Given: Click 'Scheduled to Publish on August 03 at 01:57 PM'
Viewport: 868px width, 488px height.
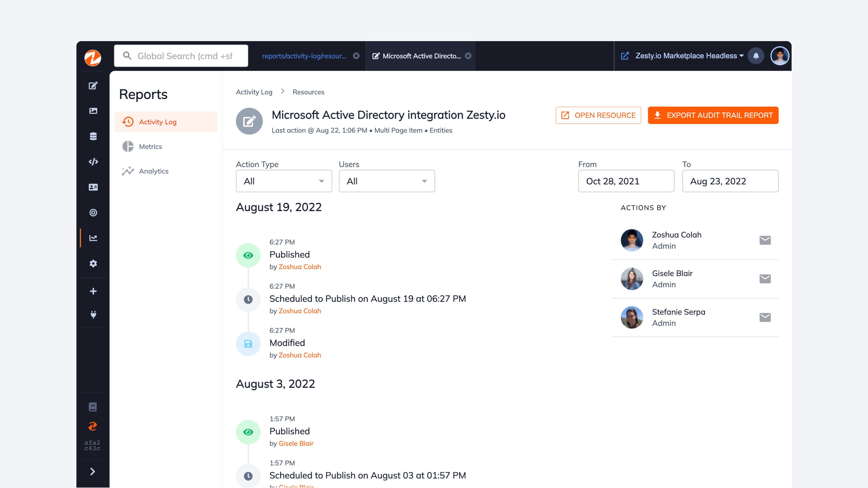Looking at the screenshot, I should pyautogui.click(x=368, y=476).
